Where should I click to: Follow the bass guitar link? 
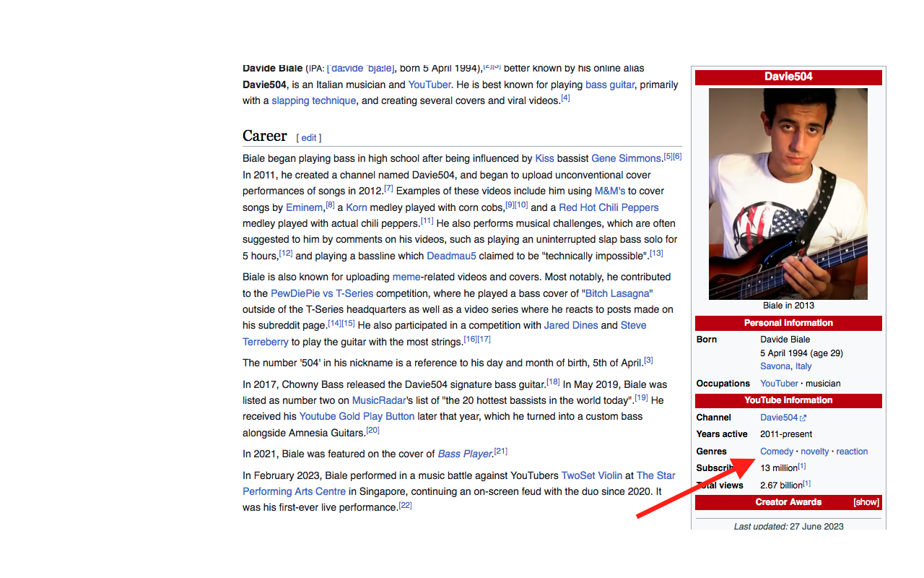pyautogui.click(x=610, y=85)
